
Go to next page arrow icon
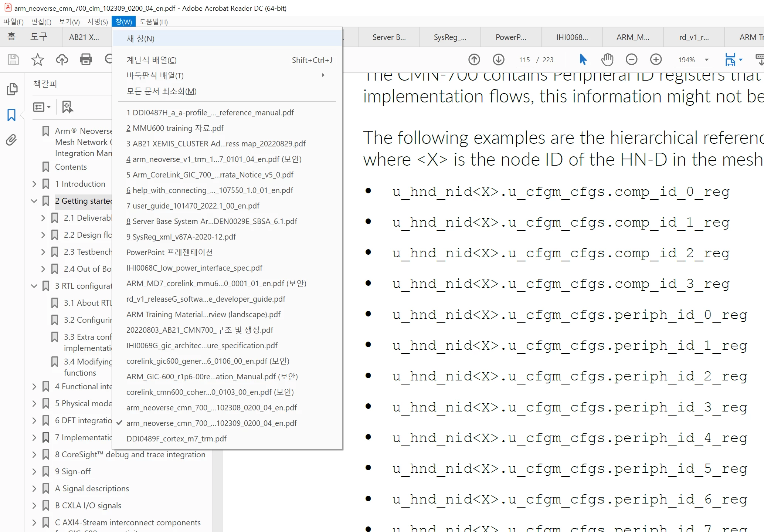tap(499, 60)
